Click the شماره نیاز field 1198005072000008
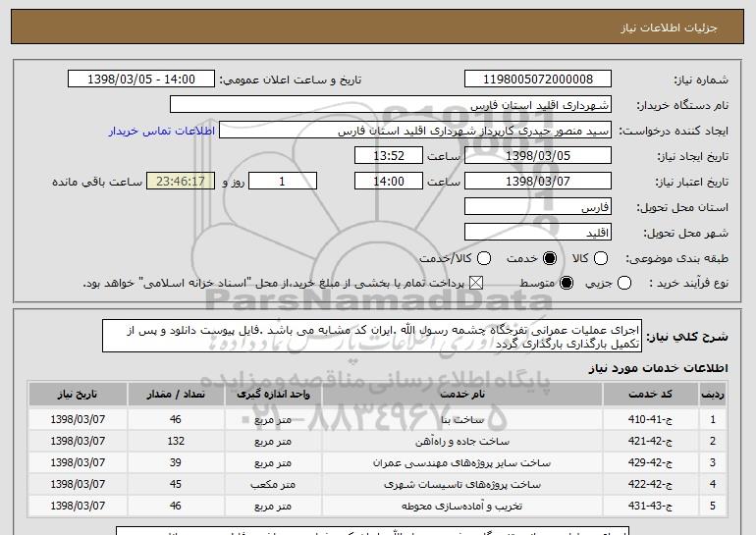This screenshot has width=756, height=535. tap(538, 80)
